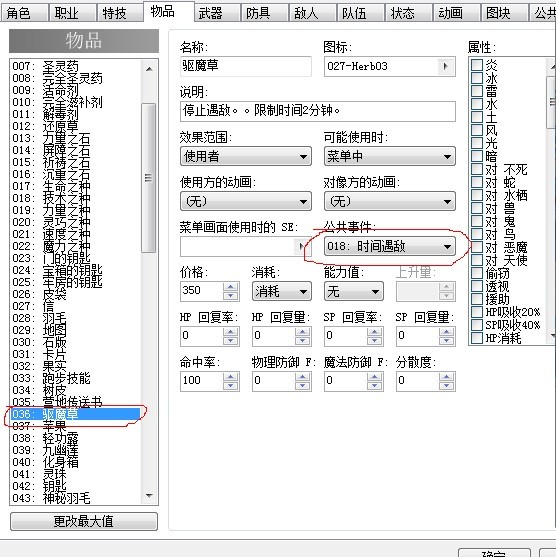Screen dimensions: 556x557
Task: Switch to the 职业 tab
Action: tap(72, 13)
